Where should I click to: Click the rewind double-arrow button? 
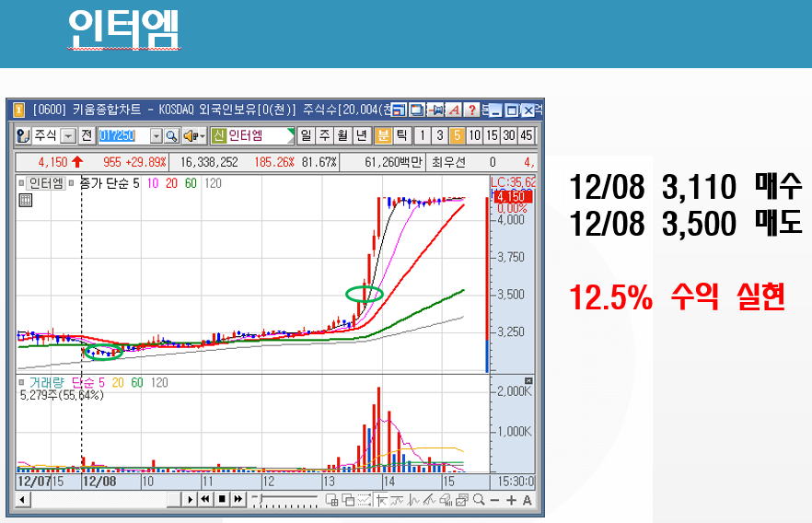coord(205,499)
